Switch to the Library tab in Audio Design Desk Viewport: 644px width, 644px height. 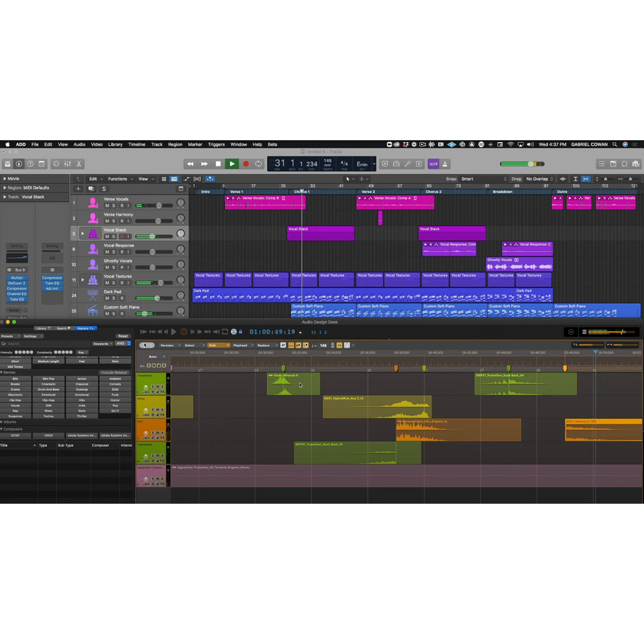tap(41, 328)
